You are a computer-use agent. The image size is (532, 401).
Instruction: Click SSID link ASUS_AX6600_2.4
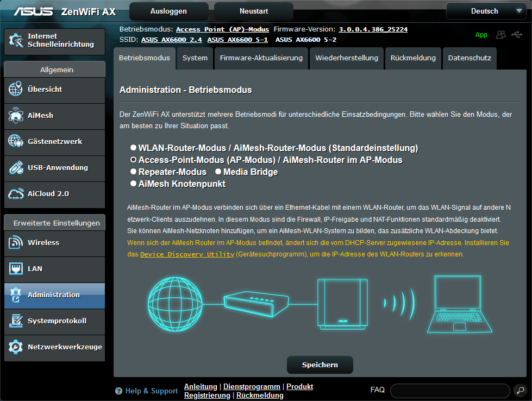(x=171, y=40)
